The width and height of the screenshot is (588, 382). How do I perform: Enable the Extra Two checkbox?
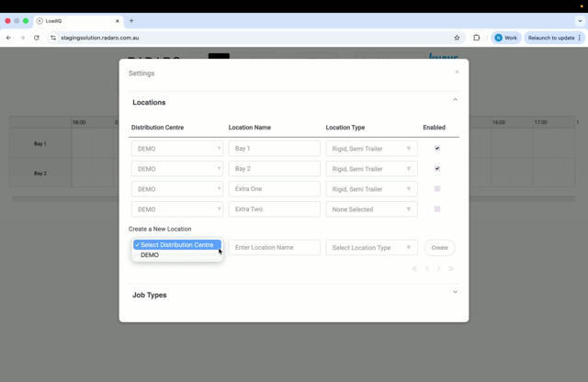click(437, 209)
